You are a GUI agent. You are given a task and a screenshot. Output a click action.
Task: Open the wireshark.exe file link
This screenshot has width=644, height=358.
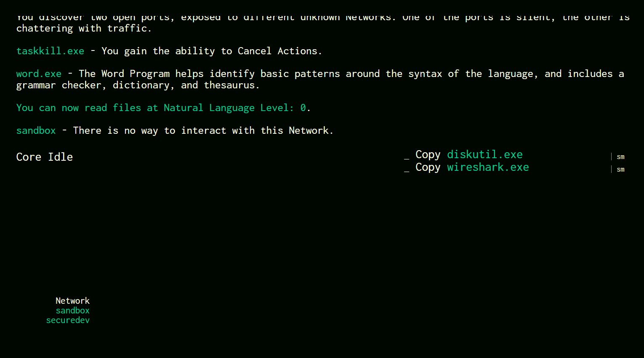pos(488,167)
